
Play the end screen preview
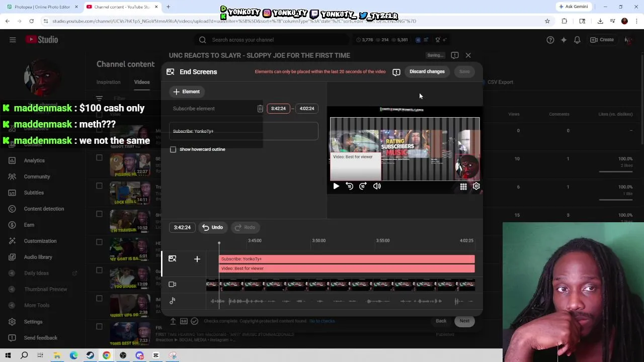coord(336,186)
